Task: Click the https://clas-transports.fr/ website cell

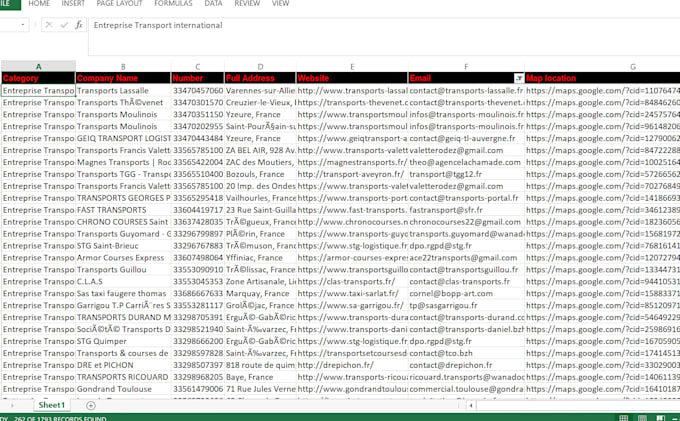Action: [352, 281]
